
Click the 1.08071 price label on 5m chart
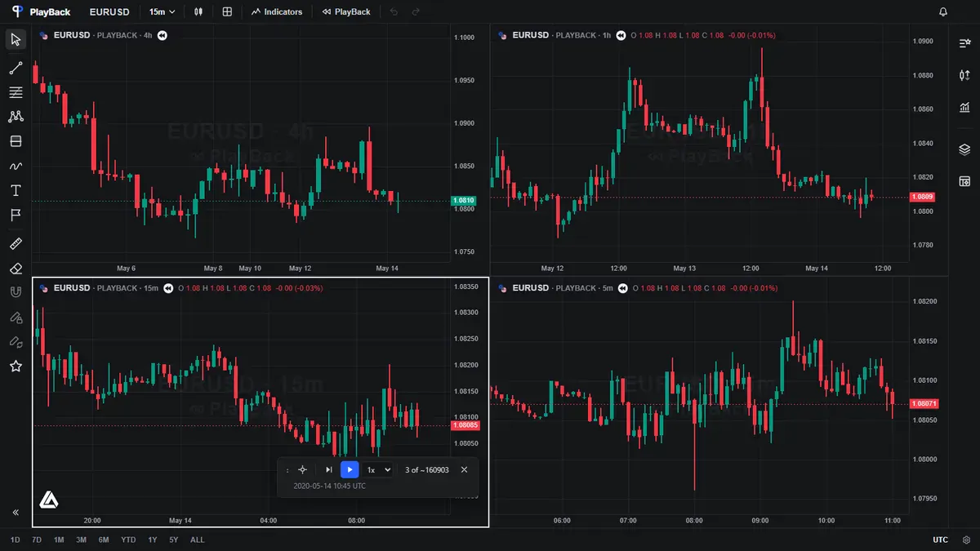point(925,403)
